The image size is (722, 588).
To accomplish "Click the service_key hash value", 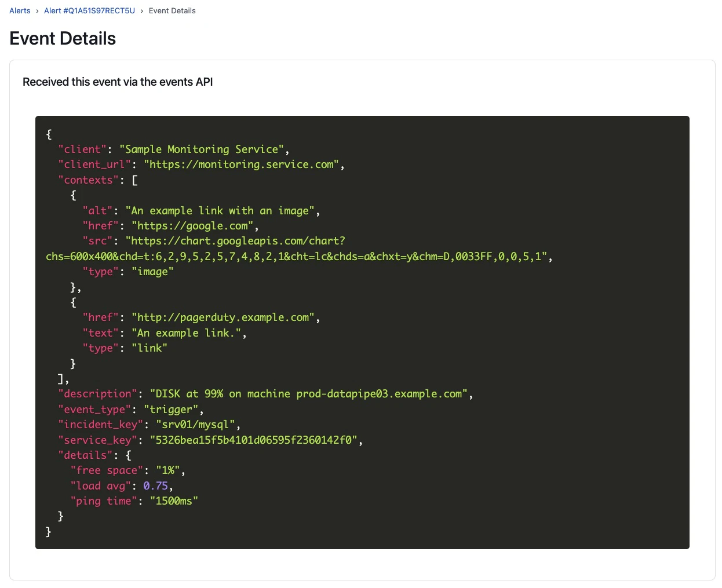I will [253, 440].
